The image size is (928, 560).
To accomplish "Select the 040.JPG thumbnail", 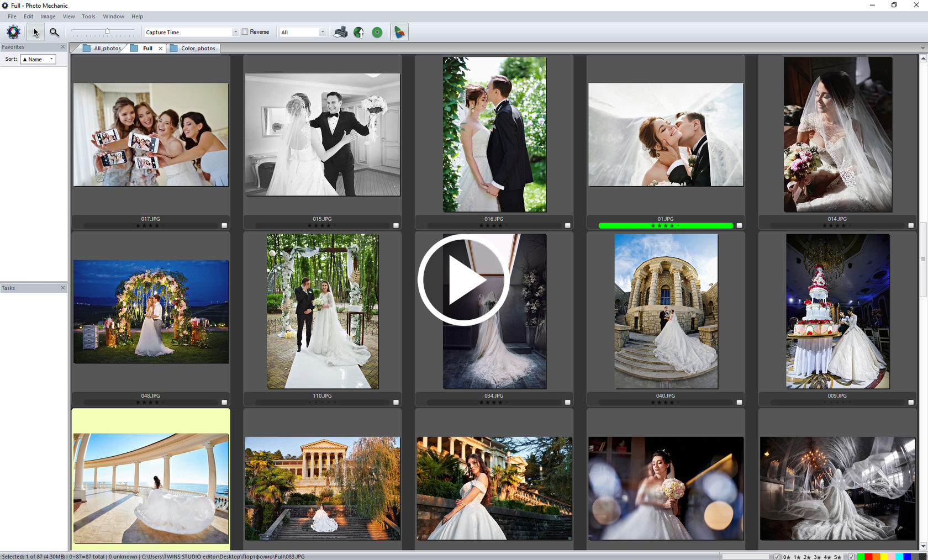I will (x=666, y=311).
